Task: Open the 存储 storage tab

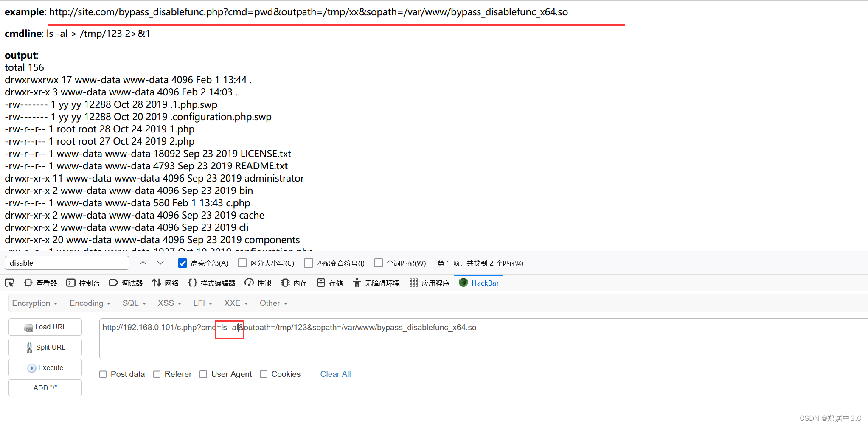Action: click(x=330, y=283)
